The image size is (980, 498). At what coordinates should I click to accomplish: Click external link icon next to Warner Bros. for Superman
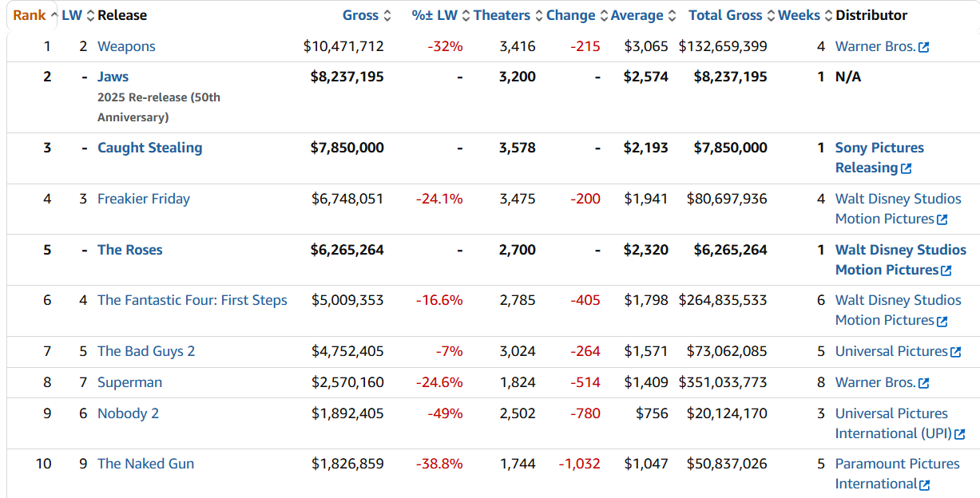click(923, 383)
